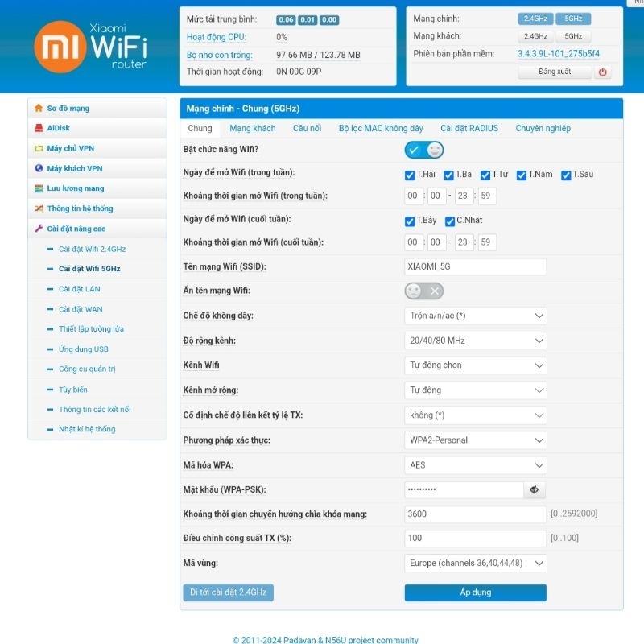Screen dimensions: 644x644
Task: Open Sơ đồ mạng home icon
Action: pos(38,108)
